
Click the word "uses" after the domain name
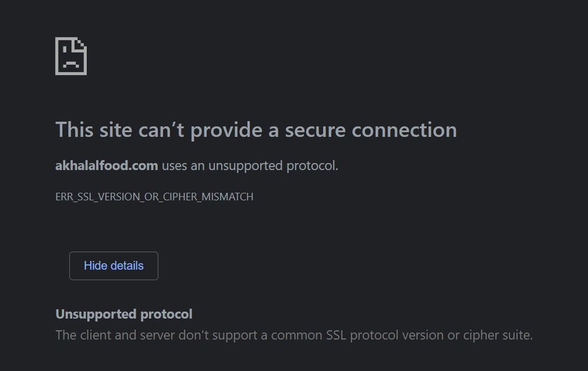click(174, 166)
